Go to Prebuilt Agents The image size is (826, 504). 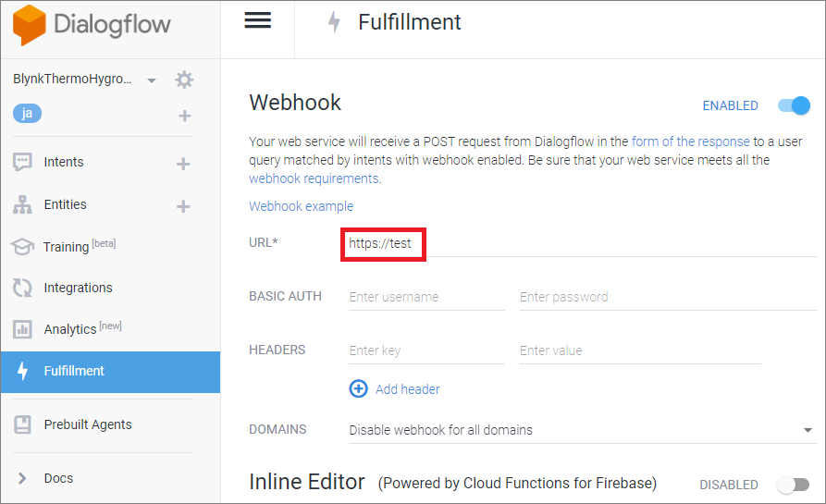point(87,424)
